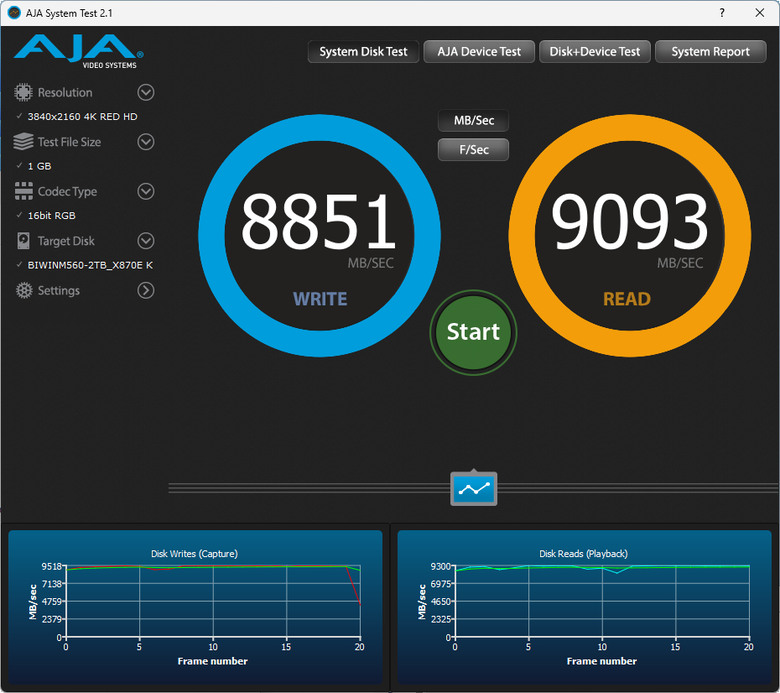Click the READ gauge label
The width and height of the screenshot is (780, 693).
point(627,299)
